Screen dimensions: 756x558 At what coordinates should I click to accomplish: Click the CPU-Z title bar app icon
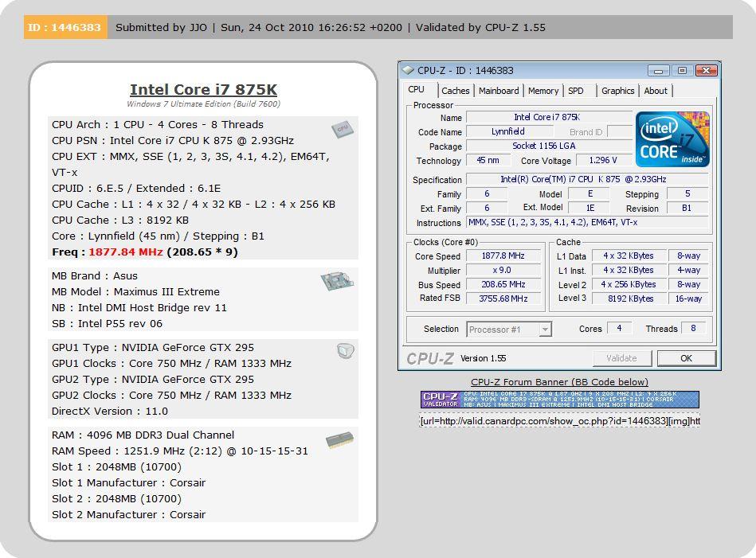[408, 70]
